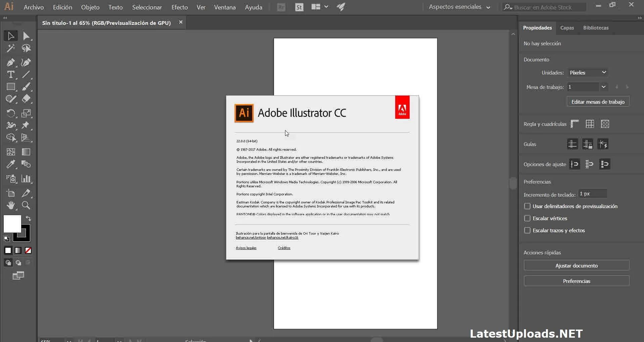Switch to the Bibliotecas tab
This screenshot has height=342, width=644.
coord(596,28)
